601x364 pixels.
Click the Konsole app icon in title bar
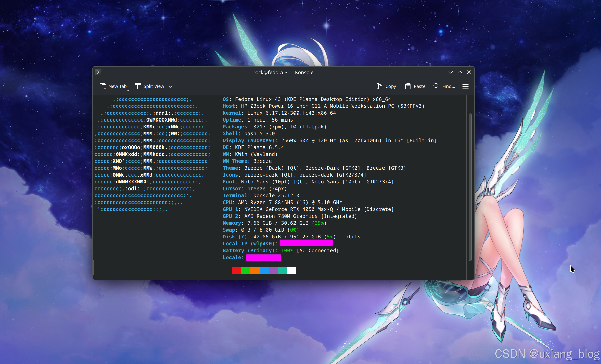(98, 72)
